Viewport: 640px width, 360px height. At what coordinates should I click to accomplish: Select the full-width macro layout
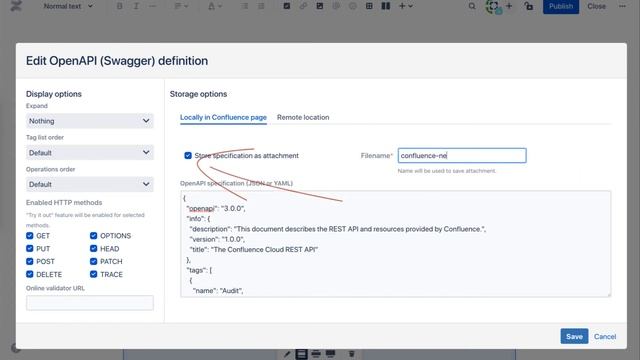[x=330, y=353]
